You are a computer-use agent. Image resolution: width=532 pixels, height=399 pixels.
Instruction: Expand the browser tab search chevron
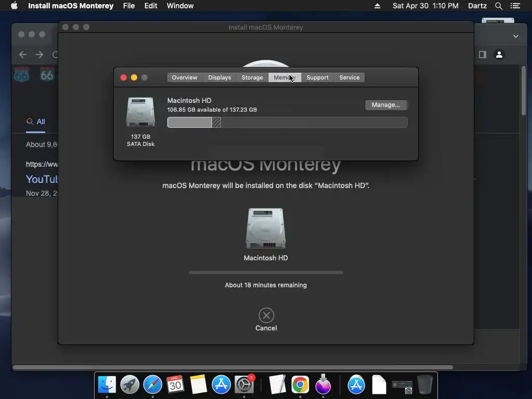(x=516, y=36)
